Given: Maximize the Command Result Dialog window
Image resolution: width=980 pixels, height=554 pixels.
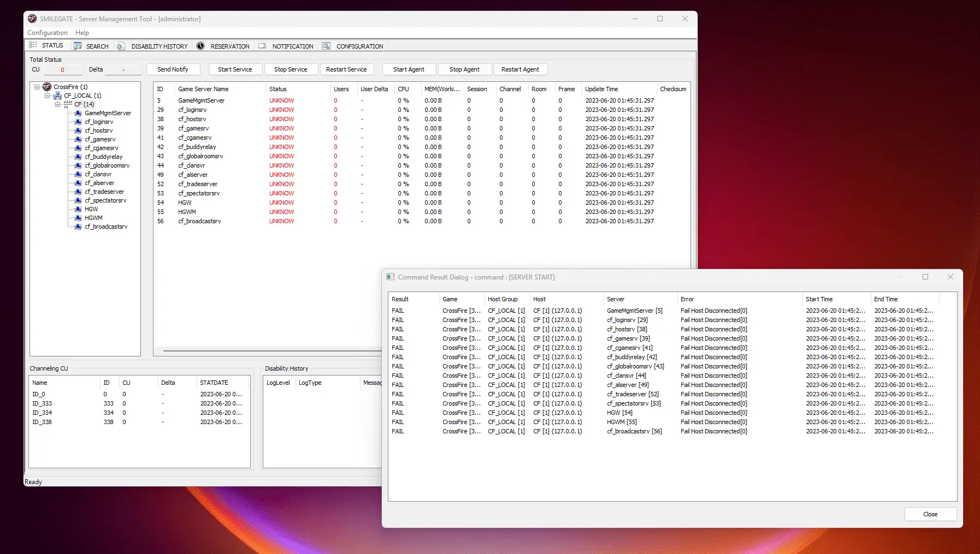Looking at the screenshot, I should (x=925, y=277).
